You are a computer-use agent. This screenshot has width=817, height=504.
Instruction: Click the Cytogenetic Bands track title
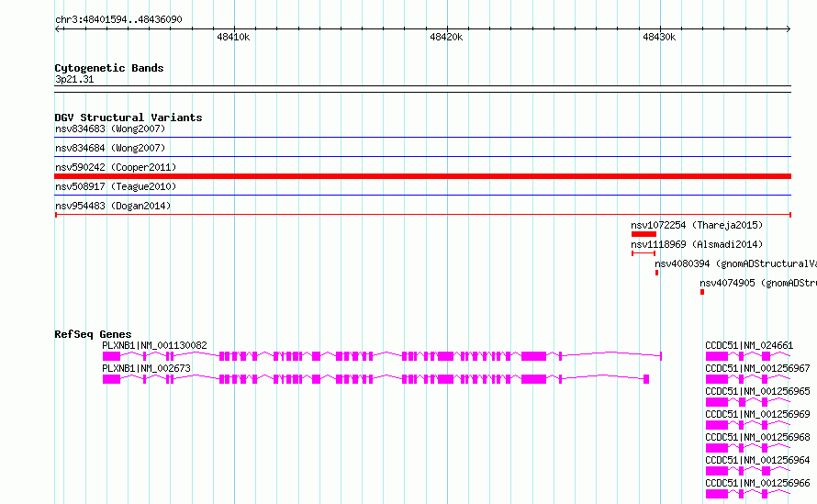(x=109, y=68)
